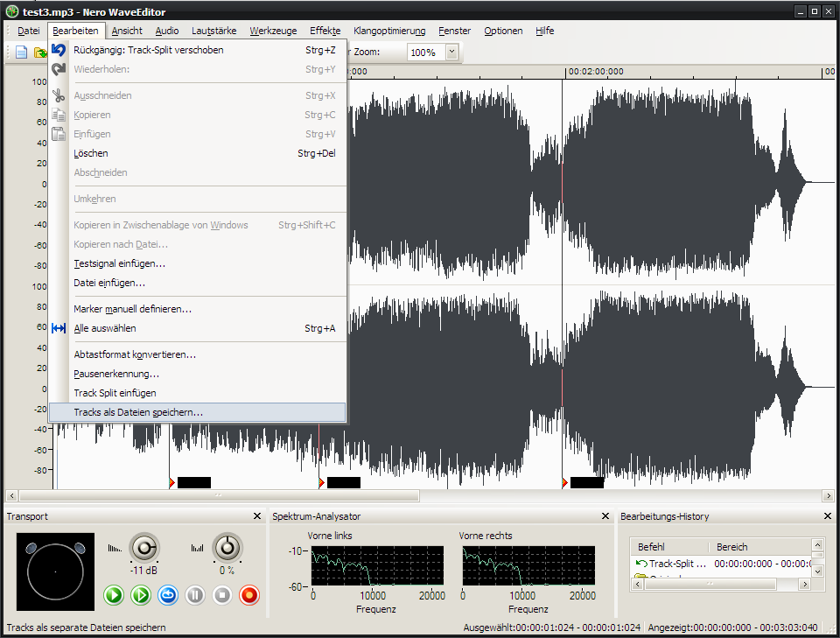Click the Play selection button
This screenshot has height=638, width=840.
click(141, 595)
